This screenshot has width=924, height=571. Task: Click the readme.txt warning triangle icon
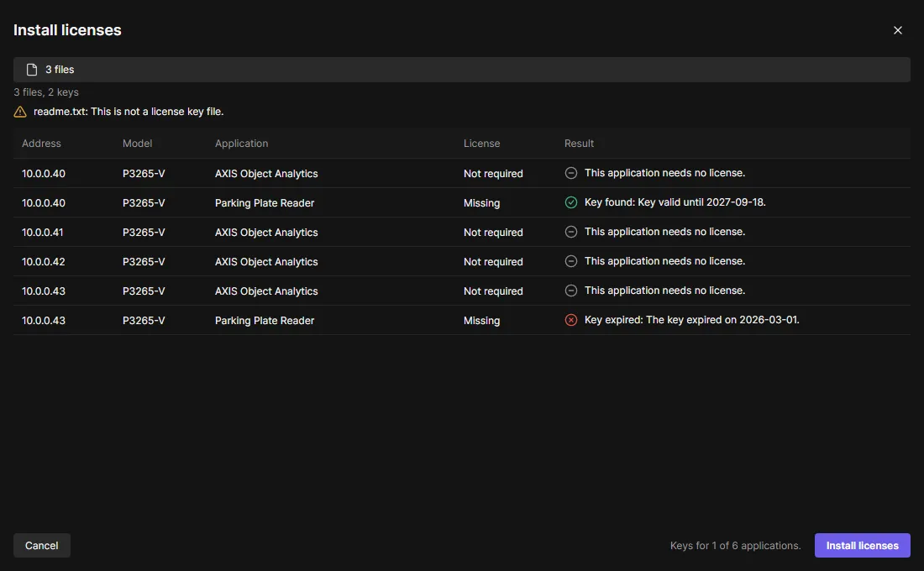pyautogui.click(x=20, y=112)
